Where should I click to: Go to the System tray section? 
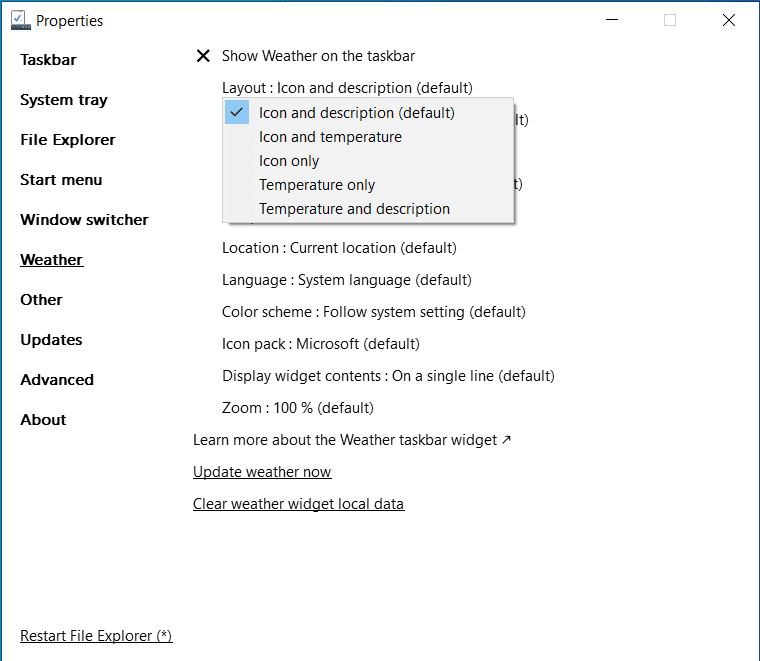[64, 100]
